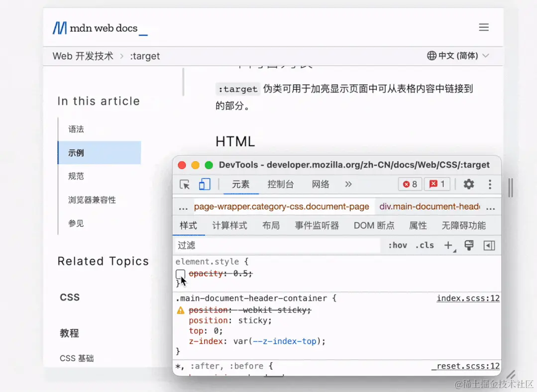The width and height of the screenshot is (537, 392).
Task: Expand the left breadcrumb ellipsis
Action: pos(183,207)
